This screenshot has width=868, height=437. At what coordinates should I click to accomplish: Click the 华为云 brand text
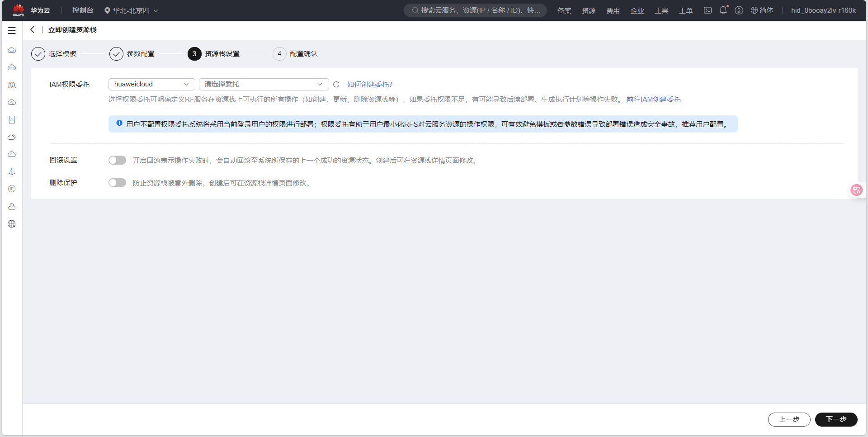point(40,10)
